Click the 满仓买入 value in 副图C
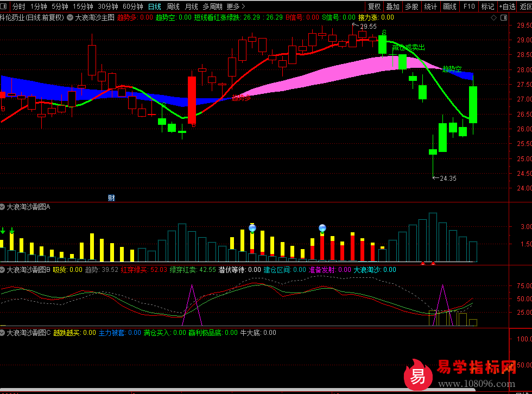This screenshot has width=532, height=394. pos(165,333)
